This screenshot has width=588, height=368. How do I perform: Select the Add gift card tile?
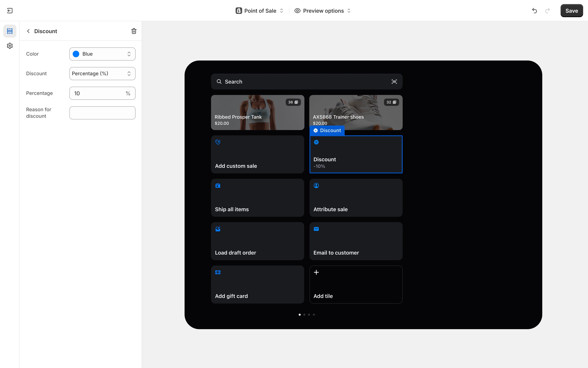click(257, 284)
